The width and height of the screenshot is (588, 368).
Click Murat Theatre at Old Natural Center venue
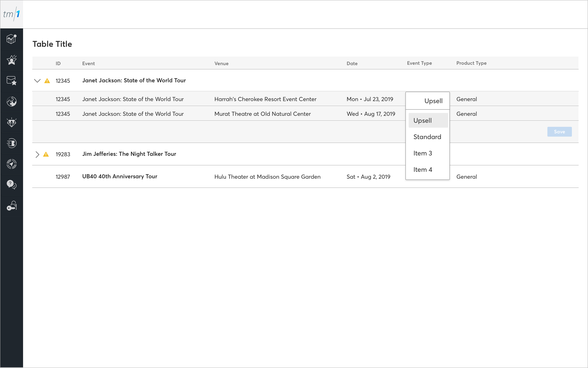(263, 114)
